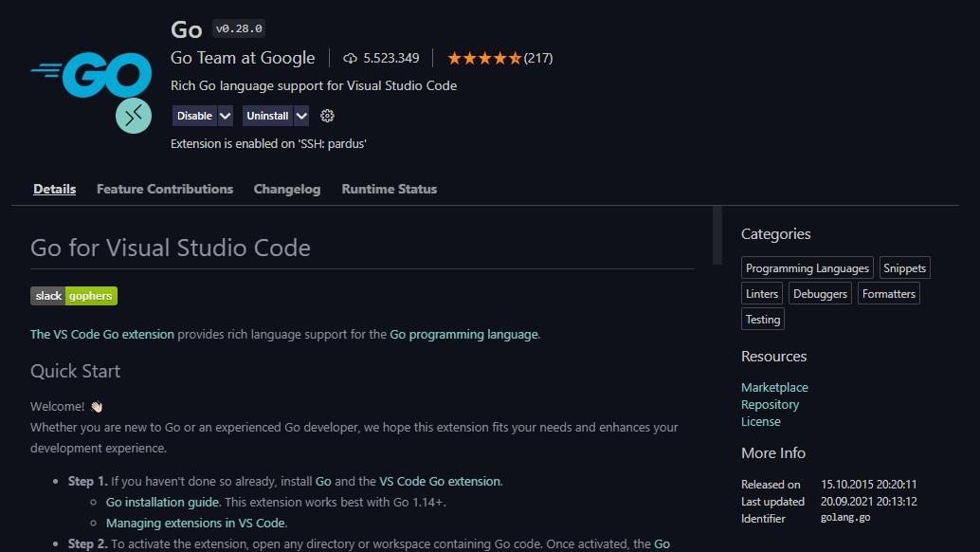Screen dimensions: 980x552
Task: Open the (217) ratings count
Action: (538, 58)
